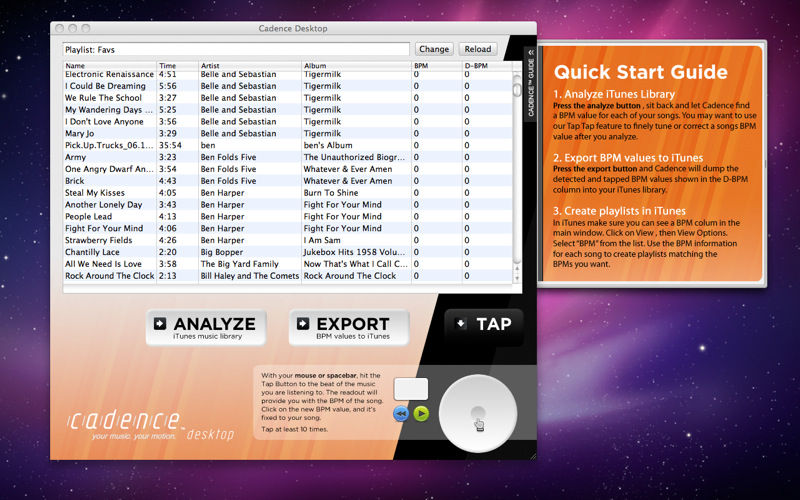Select the track 'Pick.Up.Trucks_06.1...'

click(x=109, y=145)
